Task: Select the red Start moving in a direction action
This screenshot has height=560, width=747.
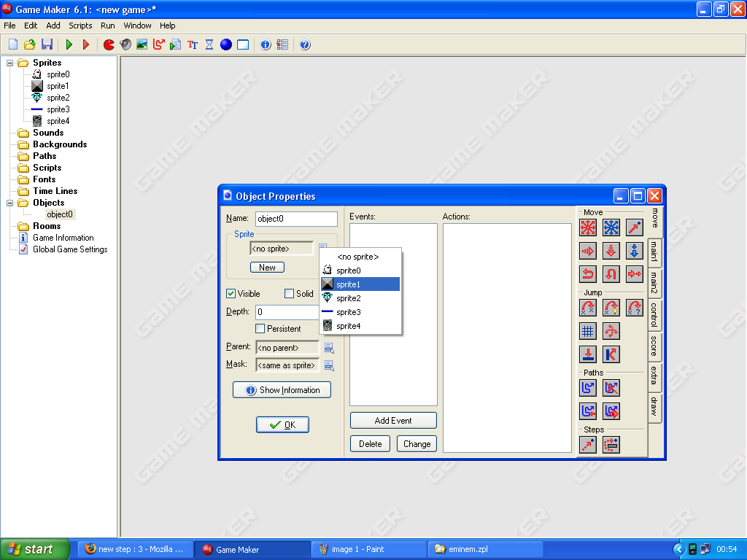Action: [x=588, y=227]
